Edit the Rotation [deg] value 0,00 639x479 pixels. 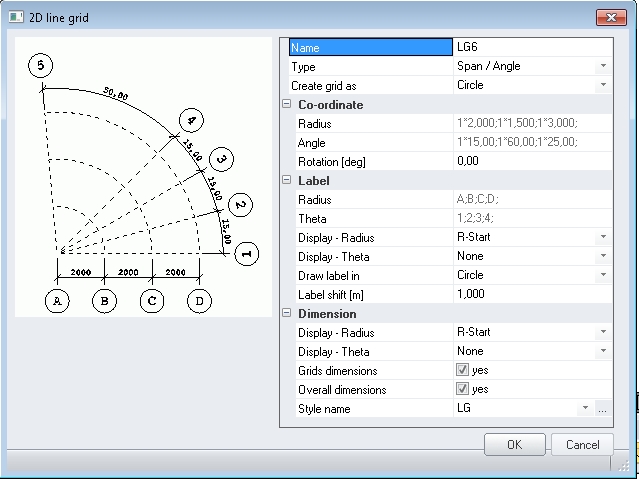click(532, 161)
